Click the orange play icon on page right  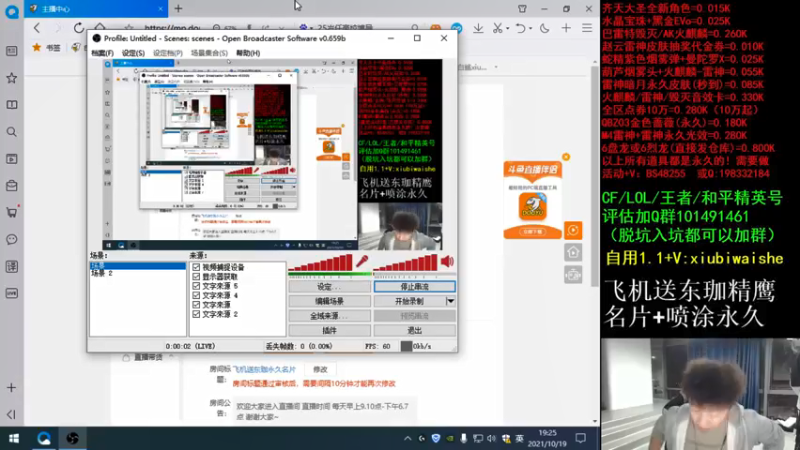coord(573,230)
